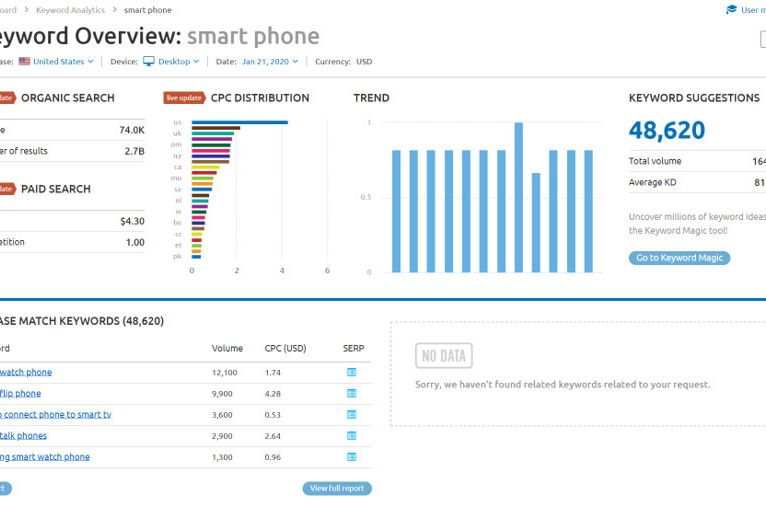The width and height of the screenshot is (766, 518).
Task: Click the graduation cap user manual icon
Action: 731,10
